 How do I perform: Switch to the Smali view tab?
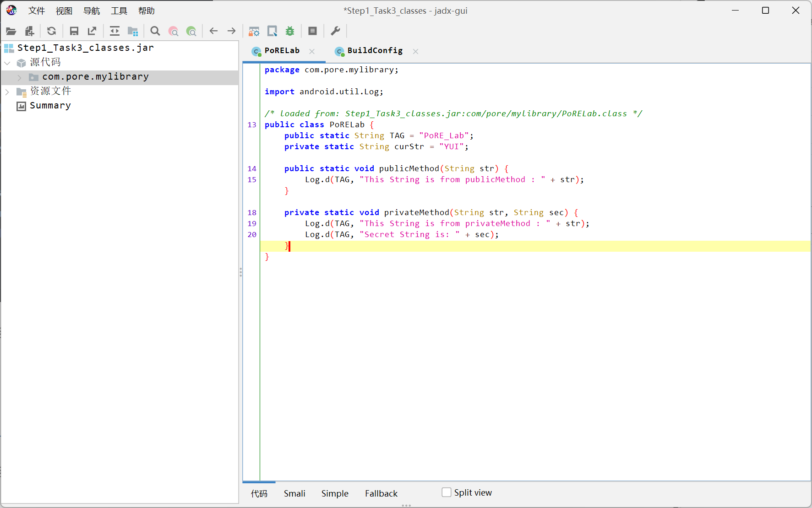[294, 493]
